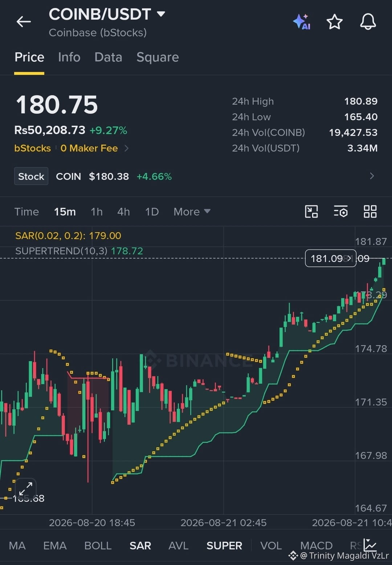This screenshot has height=565, width=392.
Task: Tap the 174.78 price axis label
Action: click(371, 349)
